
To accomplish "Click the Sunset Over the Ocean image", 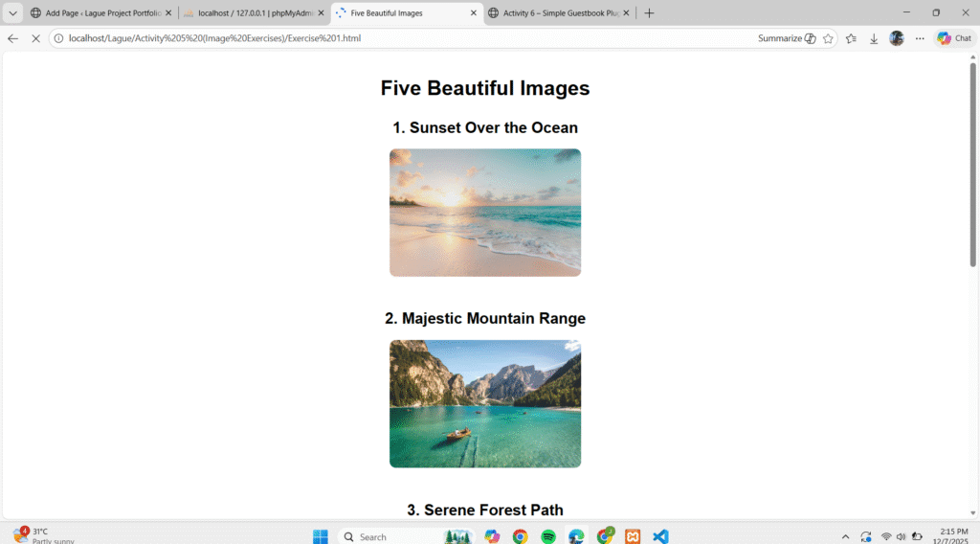I will (485, 213).
